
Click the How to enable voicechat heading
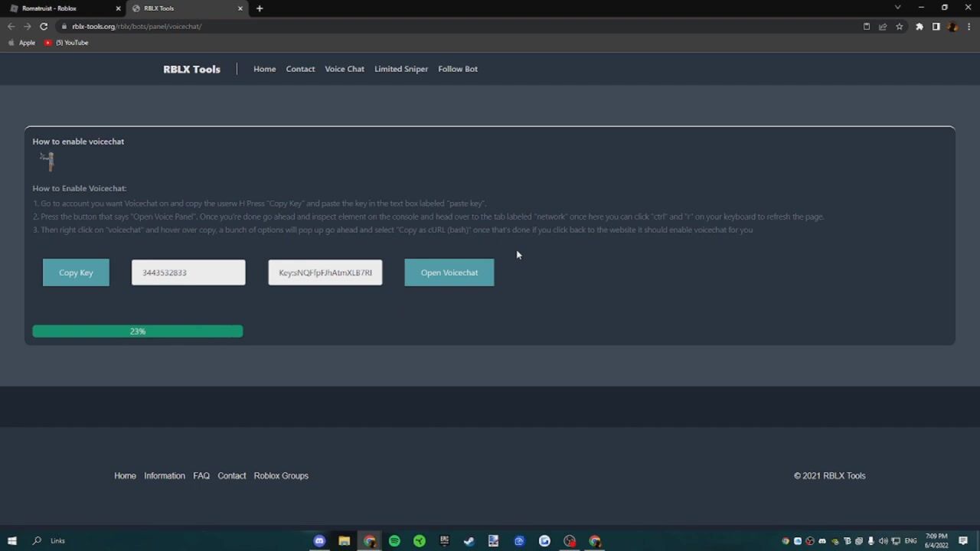[78, 142]
